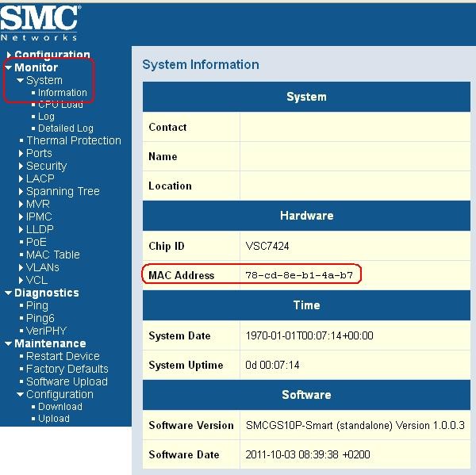The height and width of the screenshot is (475, 476).
Task: Open the Ping6 diagnostics page
Action: [40, 319]
